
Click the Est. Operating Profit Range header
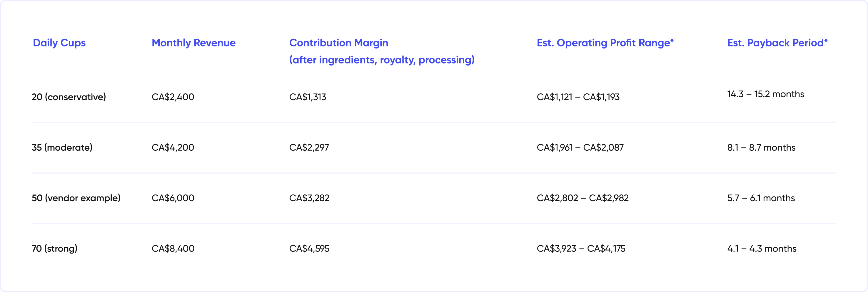(605, 43)
